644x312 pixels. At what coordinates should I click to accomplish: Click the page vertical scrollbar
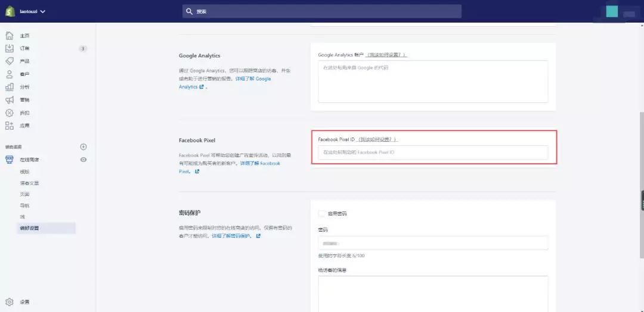click(642, 185)
